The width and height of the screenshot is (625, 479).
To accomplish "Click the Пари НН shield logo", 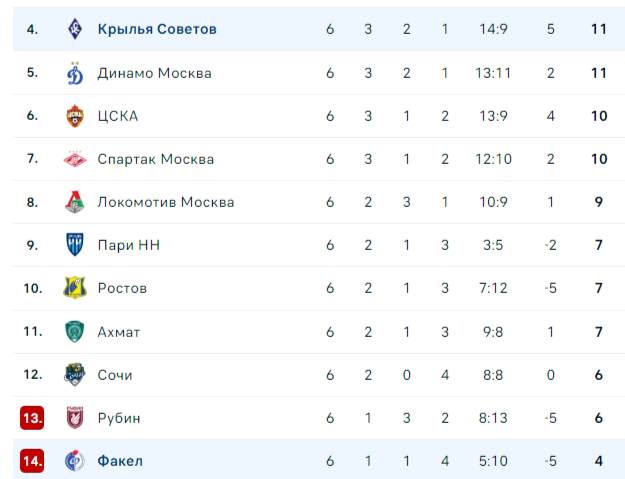I will (75, 245).
